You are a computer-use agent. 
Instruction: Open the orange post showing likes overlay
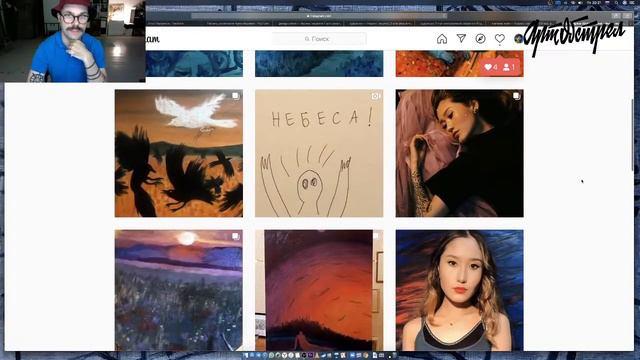tap(460, 64)
